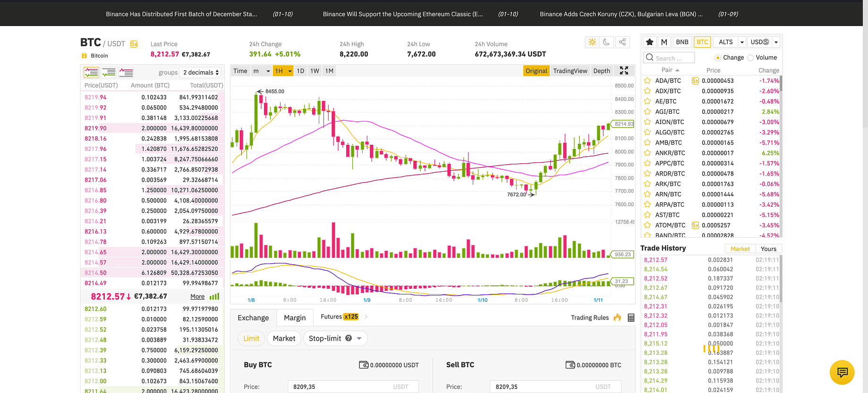Click the Buy BTC price input field
The height and width of the screenshot is (393, 868).
353,386
